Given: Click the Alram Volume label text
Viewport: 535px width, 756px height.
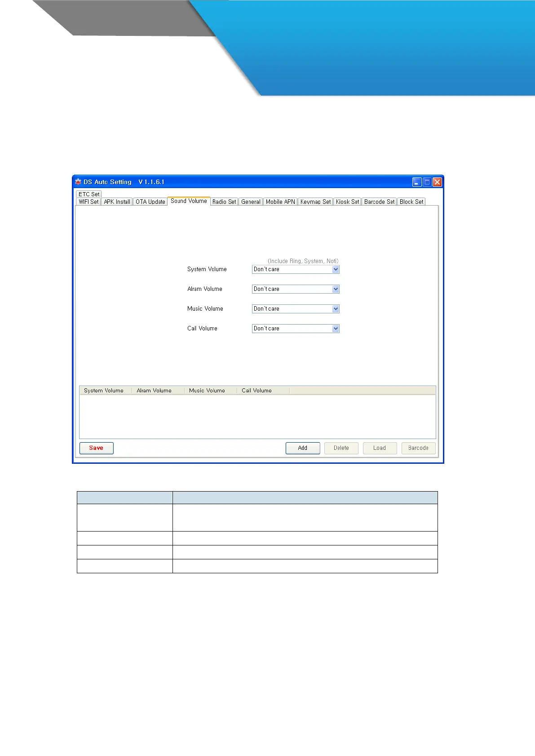Looking at the screenshot, I should (205, 289).
